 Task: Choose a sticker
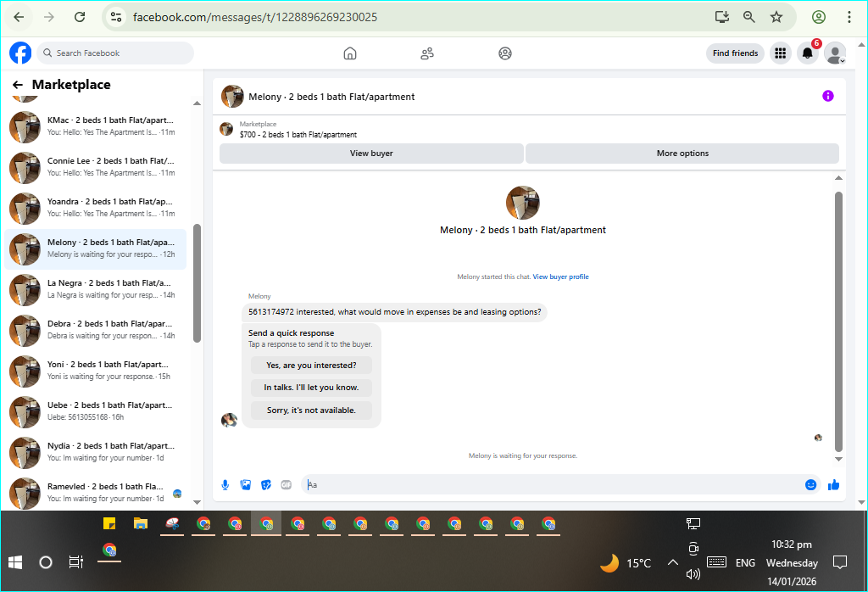coord(266,485)
